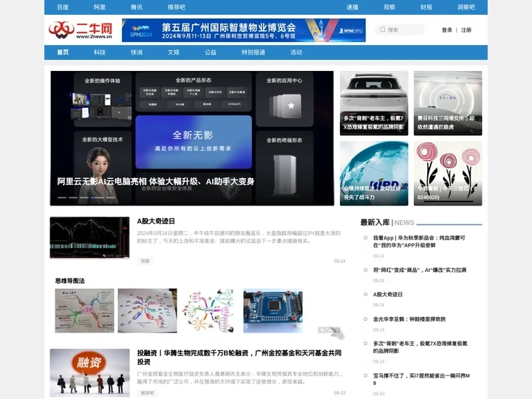The width and height of the screenshot is (532, 399).
Task: Click the bullet icon beside 我看App headline
Action: pyautogui.click(x=366, y=238)
